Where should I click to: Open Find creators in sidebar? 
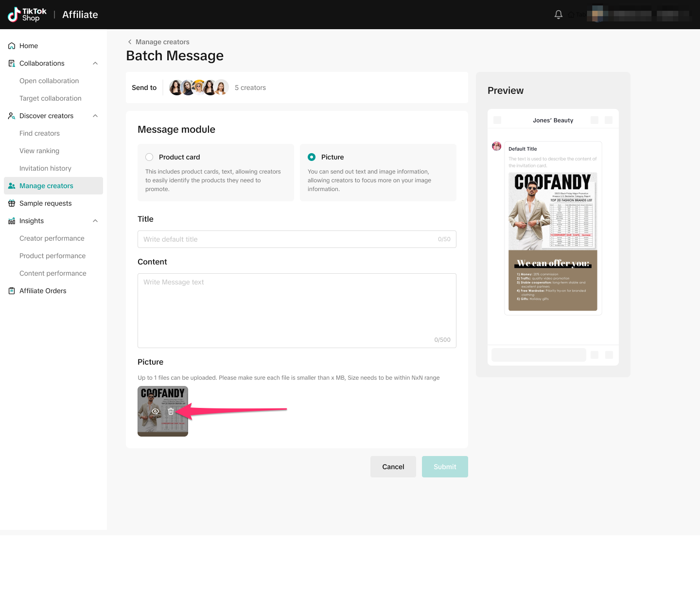(x=39, y=133)
